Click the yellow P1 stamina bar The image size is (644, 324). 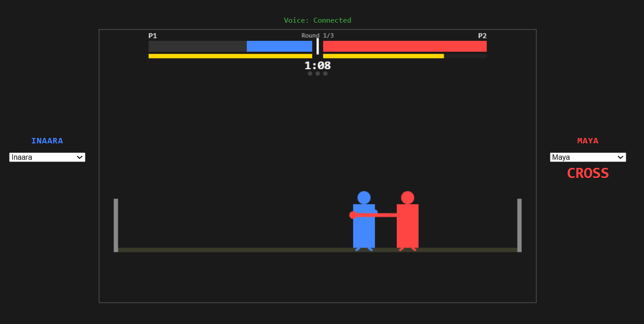[x=230, y=56]
